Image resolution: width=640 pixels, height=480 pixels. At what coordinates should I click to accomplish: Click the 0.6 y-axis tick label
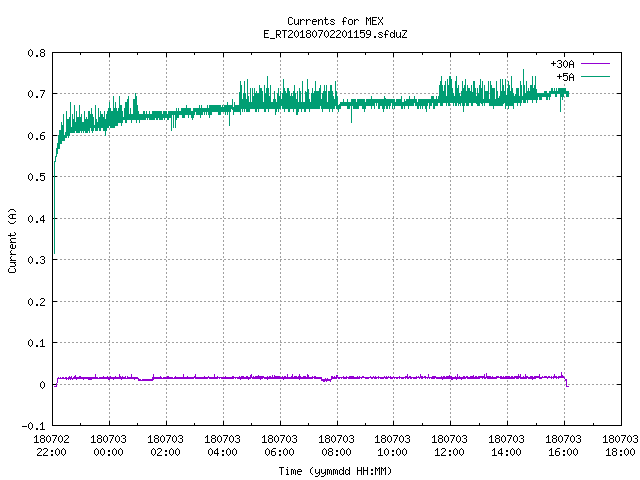pyautogui.click(x=36, y=136)
